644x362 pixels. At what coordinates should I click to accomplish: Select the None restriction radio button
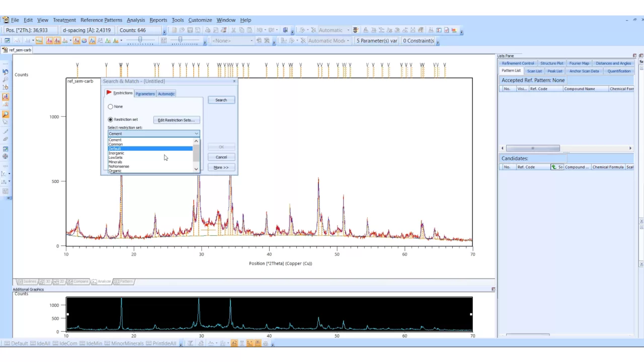click(x=111, y=107)
